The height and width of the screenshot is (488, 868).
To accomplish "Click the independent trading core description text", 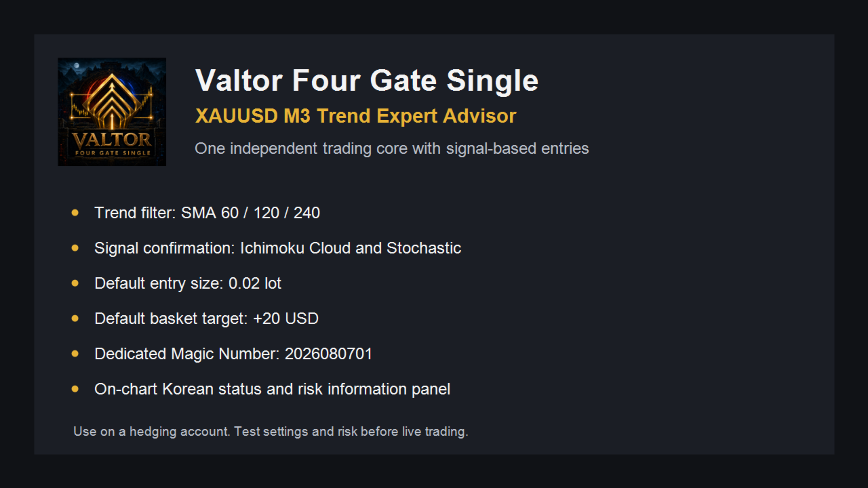I will 392,148.
